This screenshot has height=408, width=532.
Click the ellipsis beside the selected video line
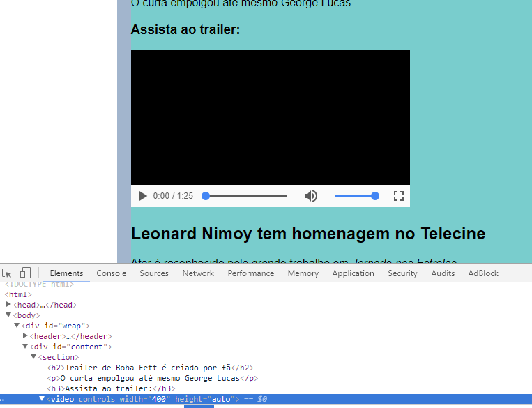point(2,400)
